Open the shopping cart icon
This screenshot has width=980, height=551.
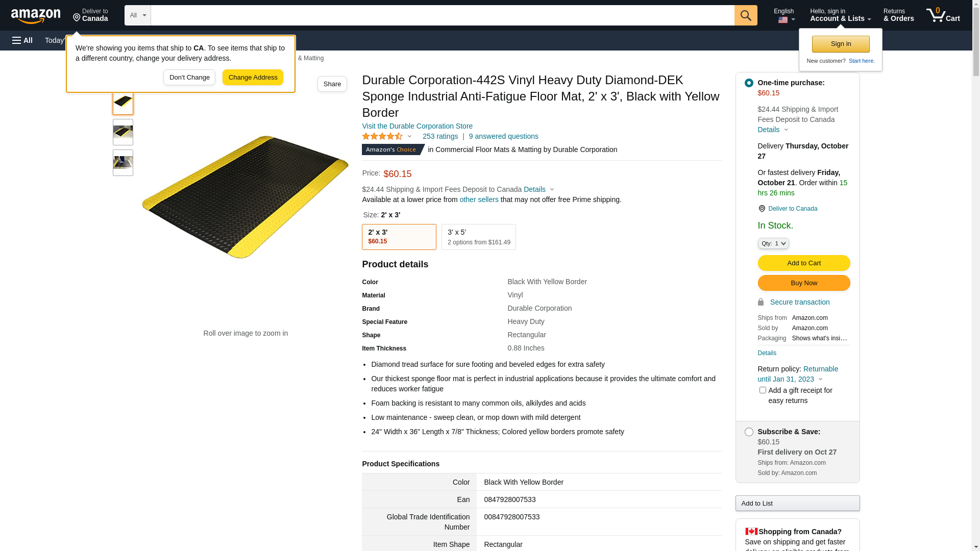point(943,15)
